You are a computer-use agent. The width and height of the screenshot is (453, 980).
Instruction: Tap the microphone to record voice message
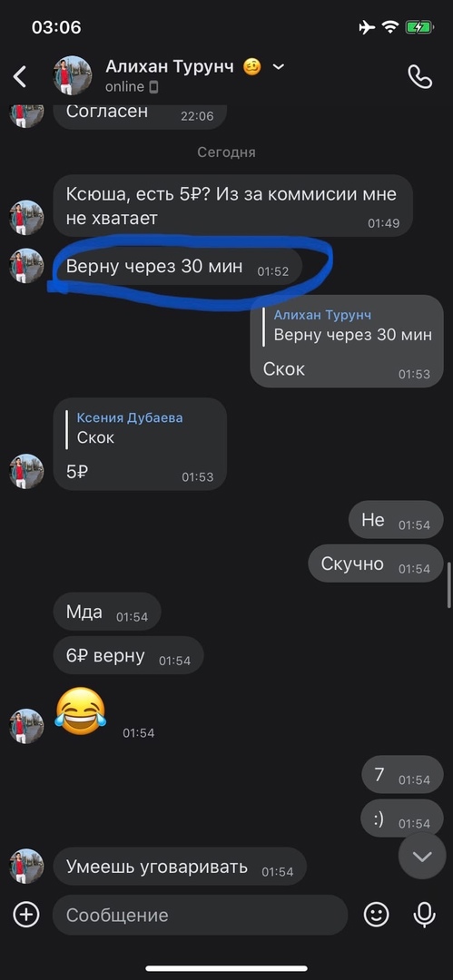(x=424, y=915)
